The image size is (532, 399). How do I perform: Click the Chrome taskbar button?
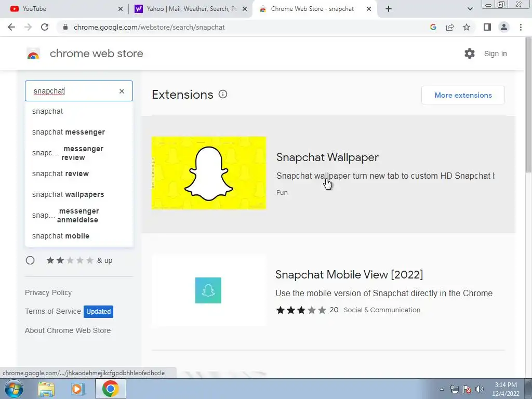(x=110, y=389)
